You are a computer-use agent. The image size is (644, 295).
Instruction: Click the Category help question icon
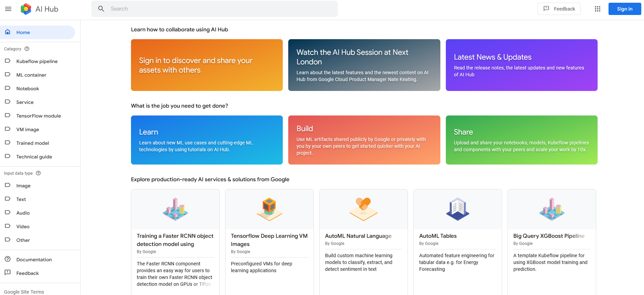click(27, 49)
